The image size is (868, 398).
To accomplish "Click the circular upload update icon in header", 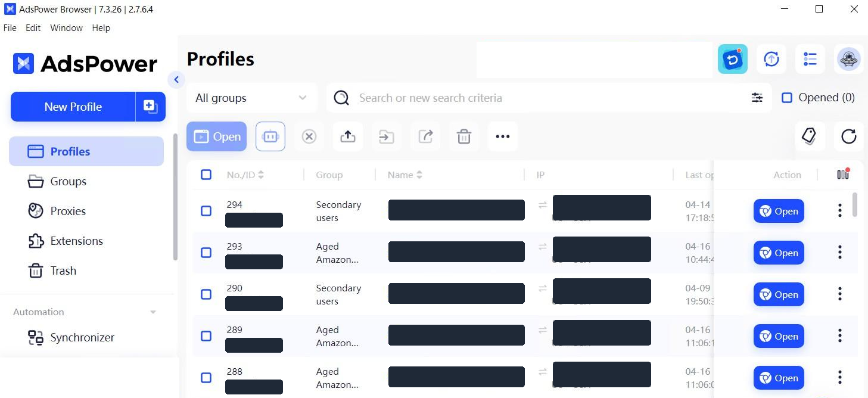I will [771, 59].
